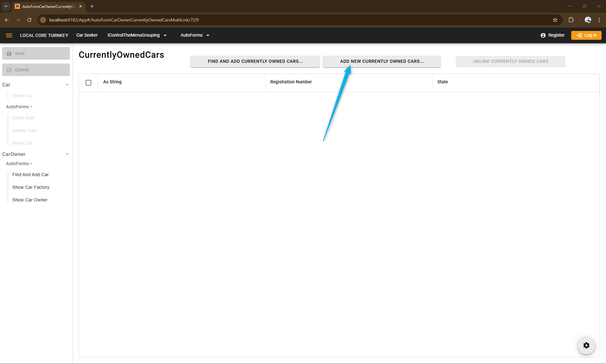Reload the page in the browser
Image resolution: width=606 pixels, height=364 pixels.
pos(29,20)
